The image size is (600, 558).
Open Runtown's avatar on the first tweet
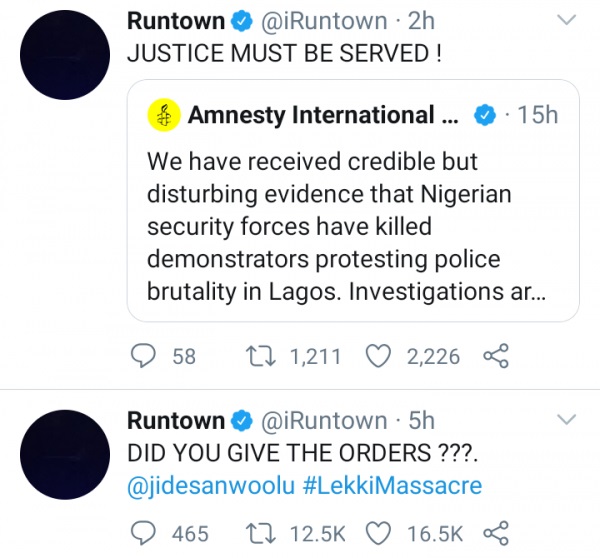pyautogui.click(x=63, y=50)
